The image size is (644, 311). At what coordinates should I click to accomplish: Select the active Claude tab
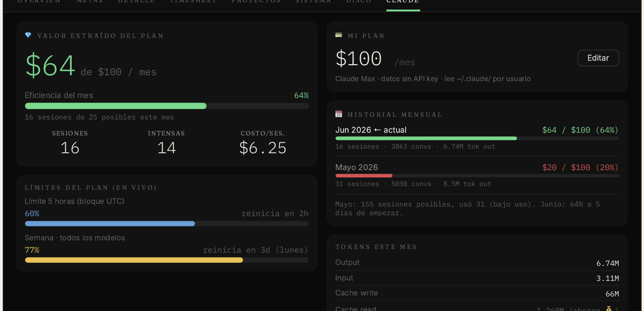click(x=403, y=2)
